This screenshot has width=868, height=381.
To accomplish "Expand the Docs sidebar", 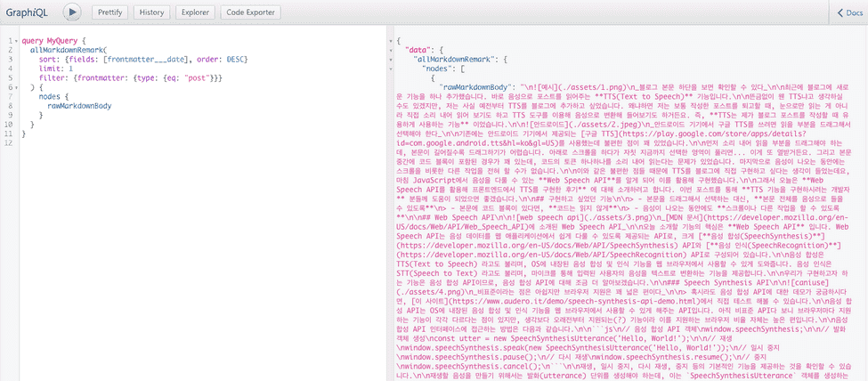I will tap(850, 12).
